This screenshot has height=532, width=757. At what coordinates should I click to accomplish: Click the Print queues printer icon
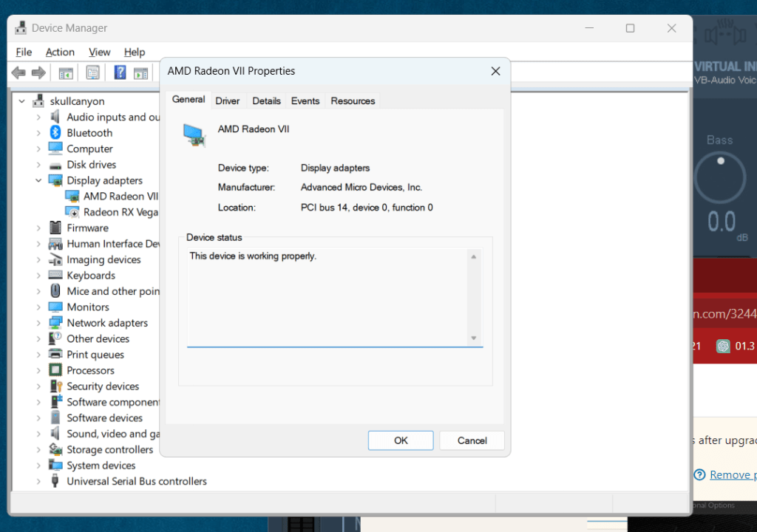[55, 354]
